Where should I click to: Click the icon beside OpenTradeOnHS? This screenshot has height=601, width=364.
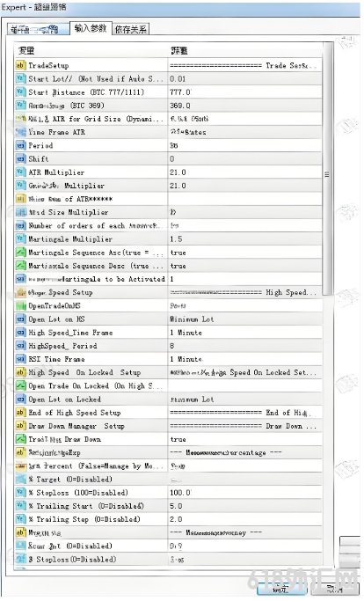pyautogui.click(x=20, y=305)
